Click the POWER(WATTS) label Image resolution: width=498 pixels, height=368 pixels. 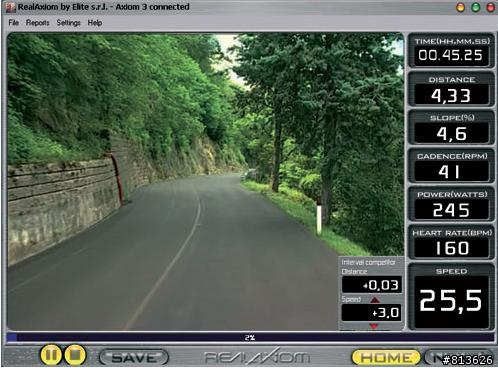pyautogui.click(x=452, y=194)
